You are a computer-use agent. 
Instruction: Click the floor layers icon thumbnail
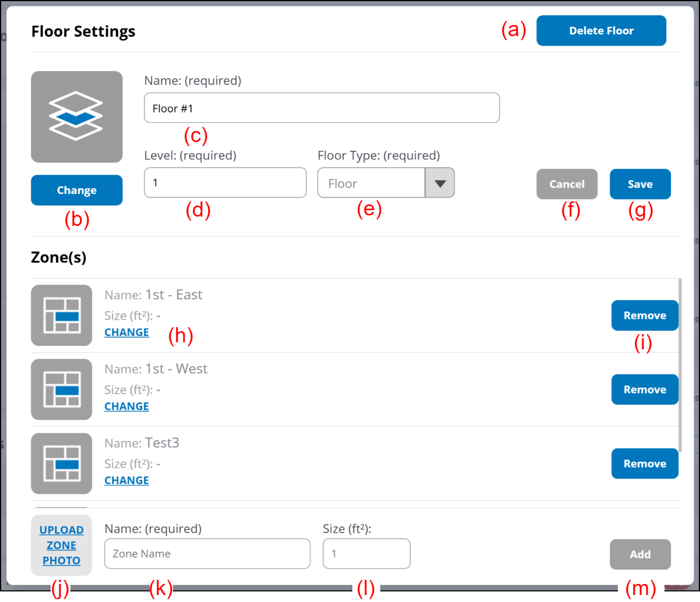click(76, 117)
